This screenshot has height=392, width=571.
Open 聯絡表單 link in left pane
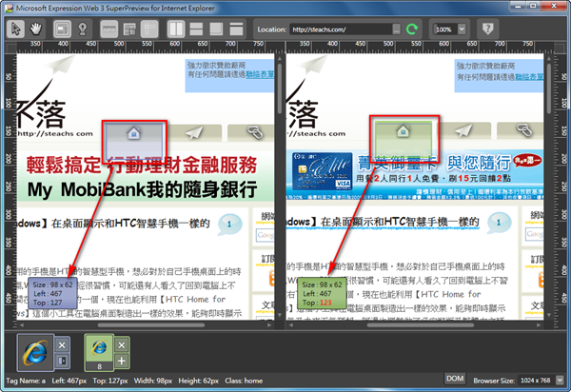pos(260,74)
